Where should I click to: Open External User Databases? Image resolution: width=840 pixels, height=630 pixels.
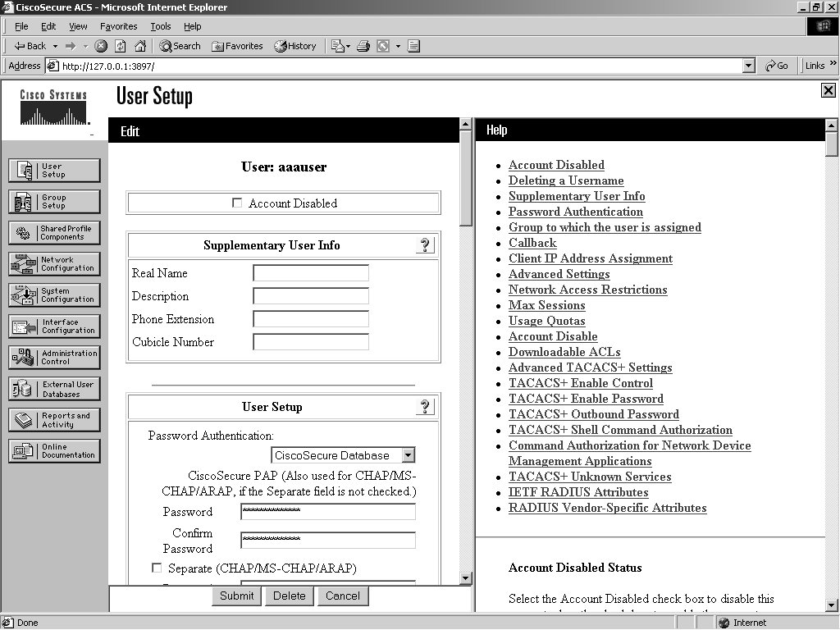pos(54,389)
